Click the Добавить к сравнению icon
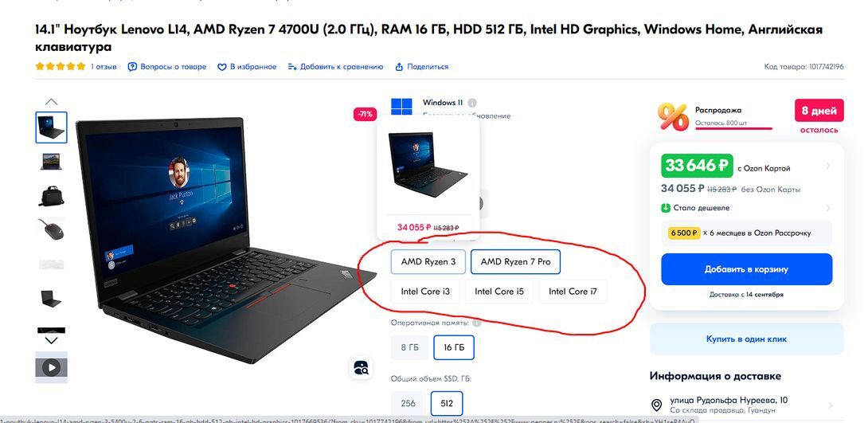Viewport: 868px width, 423px height. 292,67
